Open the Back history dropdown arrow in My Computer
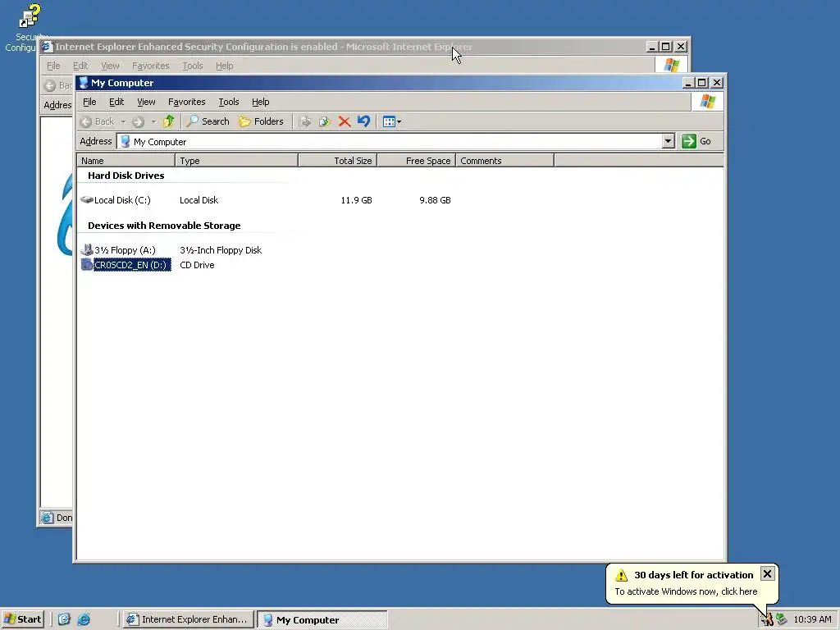 (x=123, y=121)
